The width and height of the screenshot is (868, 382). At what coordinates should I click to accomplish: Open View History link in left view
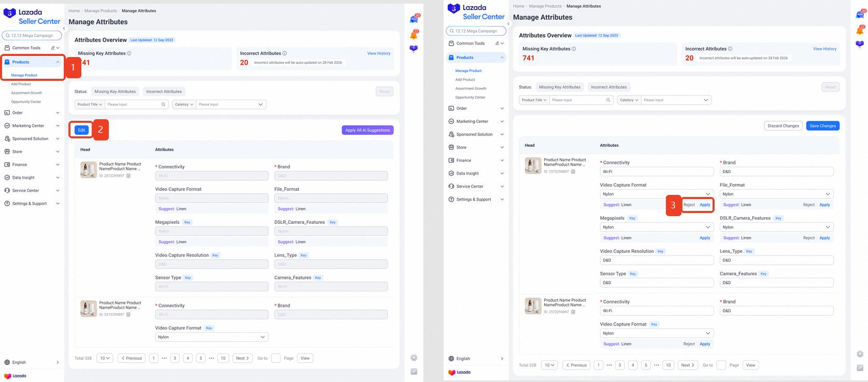(379, 53)
